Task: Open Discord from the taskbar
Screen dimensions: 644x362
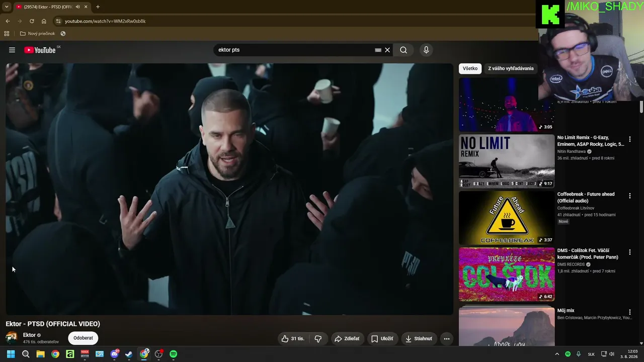Action: pyautogui.click(x=114, y=354)
